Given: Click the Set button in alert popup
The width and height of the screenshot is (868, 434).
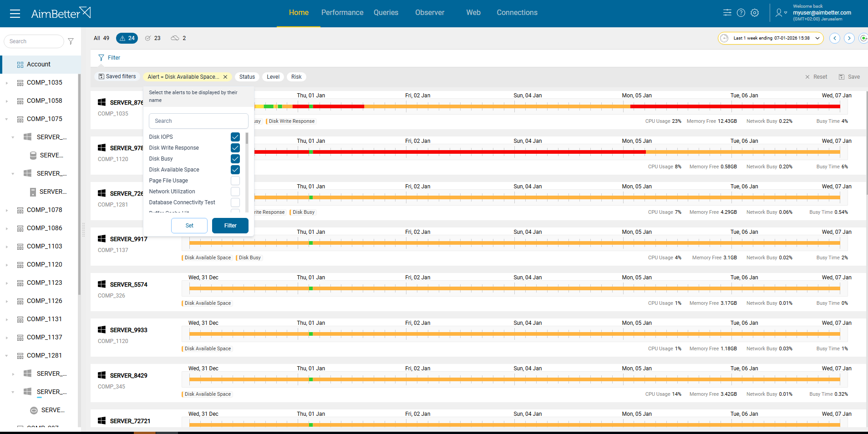Looking at the screenshot, I should pos(189,226).
